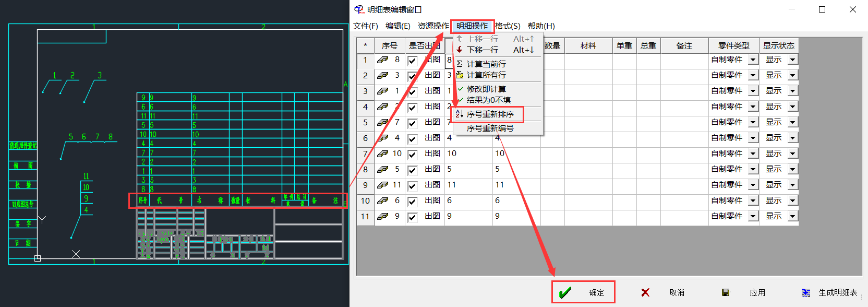Select 计算当前行 in the open menu
Screen dimensions: 868x307
[x=486, y=64]
